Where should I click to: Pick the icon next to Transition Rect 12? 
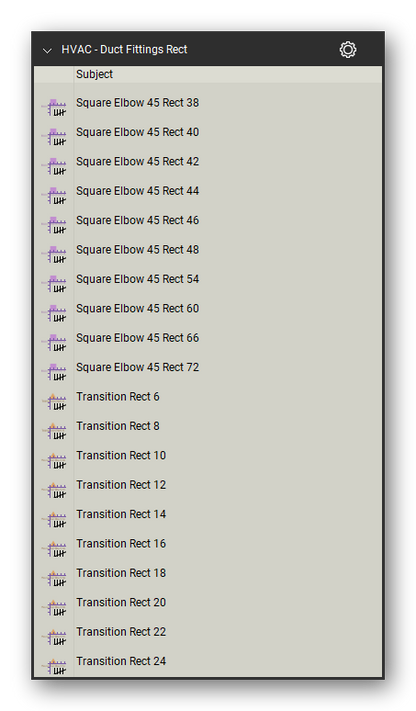(x=54, y=490)
